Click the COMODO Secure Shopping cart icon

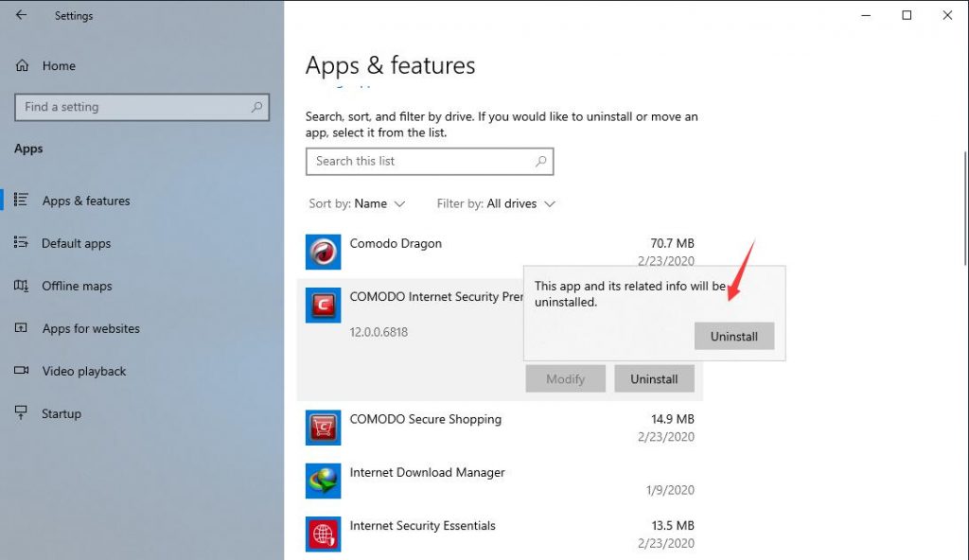(324, 428)
